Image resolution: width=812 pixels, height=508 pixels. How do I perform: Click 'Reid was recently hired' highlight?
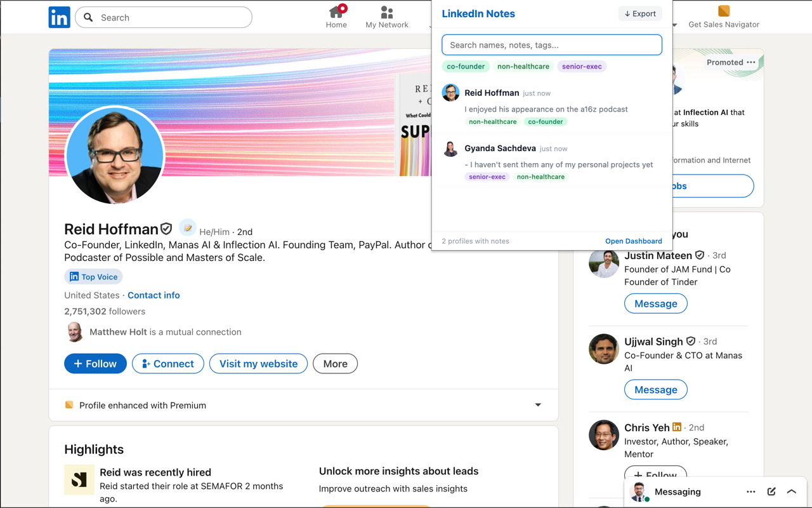pyautogui.click(x=155, y=472)
